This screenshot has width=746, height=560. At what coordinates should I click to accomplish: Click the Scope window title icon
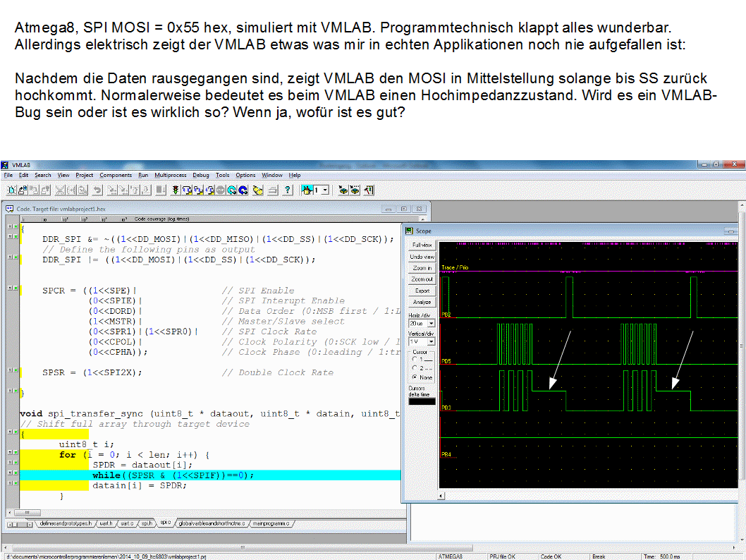coord(409,231)
